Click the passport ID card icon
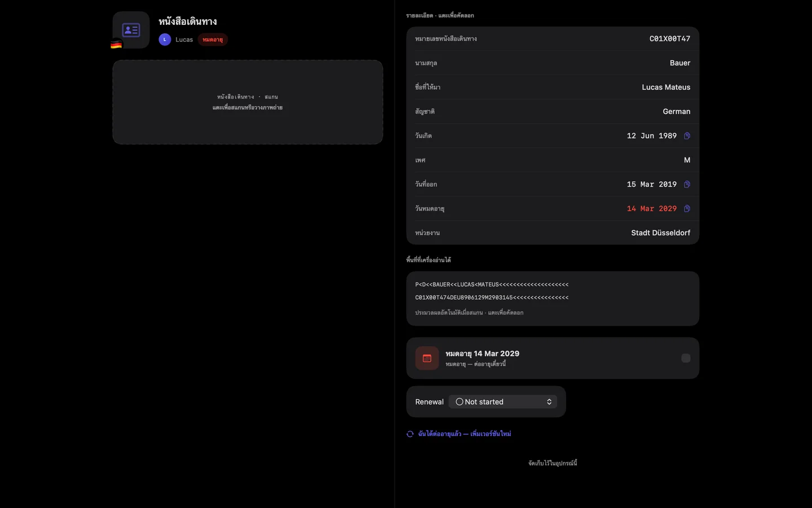The image size is (812, 508). (x=131, y=30)
